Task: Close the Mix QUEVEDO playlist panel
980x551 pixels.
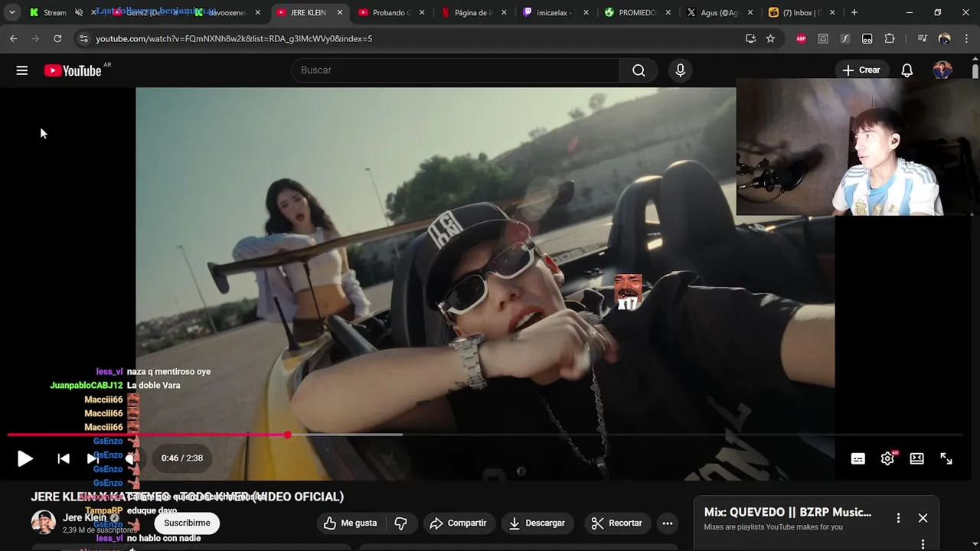Action: click(x=923, y=518)
